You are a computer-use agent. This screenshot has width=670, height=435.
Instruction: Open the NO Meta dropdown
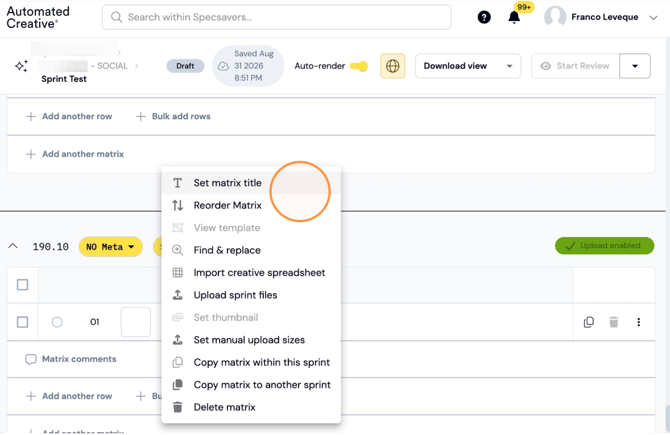click(111, 247)
